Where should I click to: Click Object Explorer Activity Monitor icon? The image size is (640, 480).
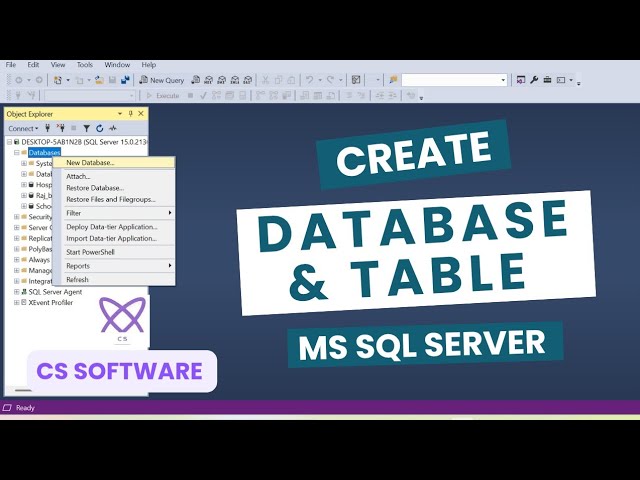113,128
